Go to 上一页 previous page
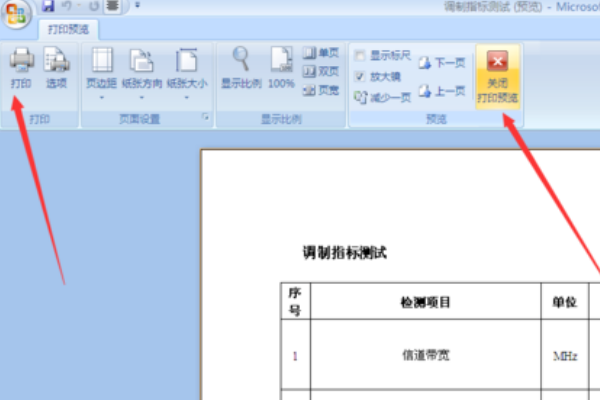The width and height of the screenshot is (600, 400). [442, 91]
